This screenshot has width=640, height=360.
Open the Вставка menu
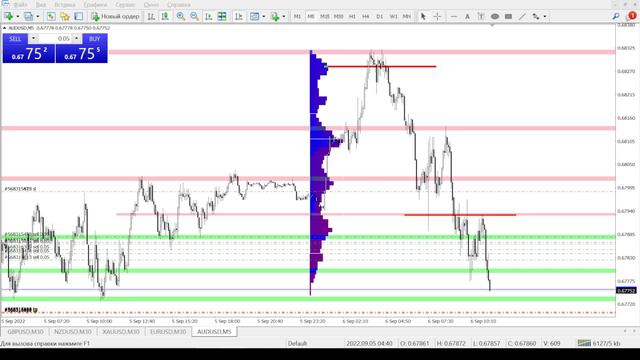pyautogui.click(x=65, y=4)
